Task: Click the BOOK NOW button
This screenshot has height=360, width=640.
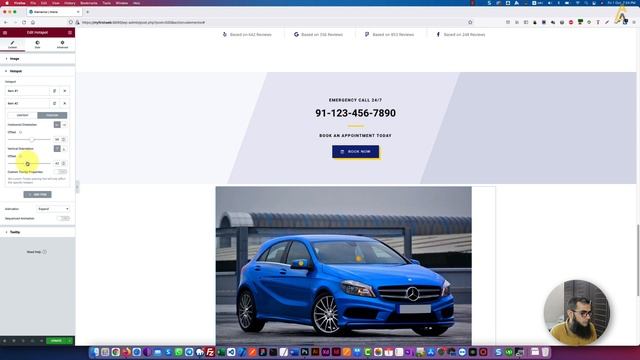Action: point(356,151)
